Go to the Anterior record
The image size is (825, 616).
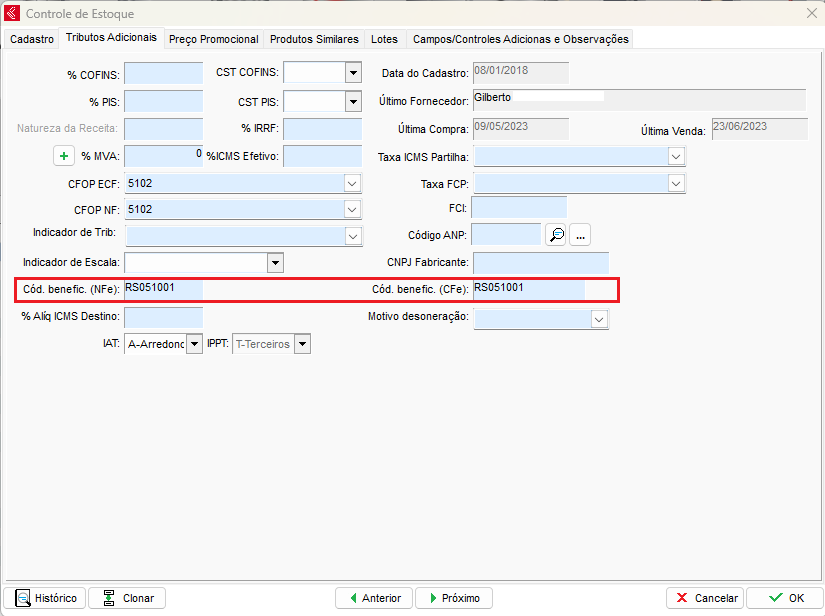(x=373, y=598)
